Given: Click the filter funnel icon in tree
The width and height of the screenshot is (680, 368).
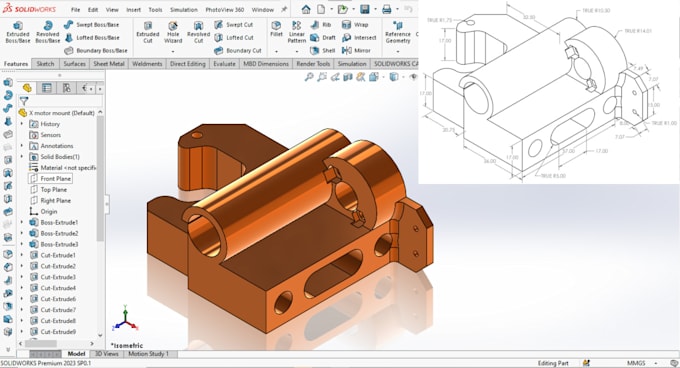Looking at the screenshot, I should [x=24, y=101].
